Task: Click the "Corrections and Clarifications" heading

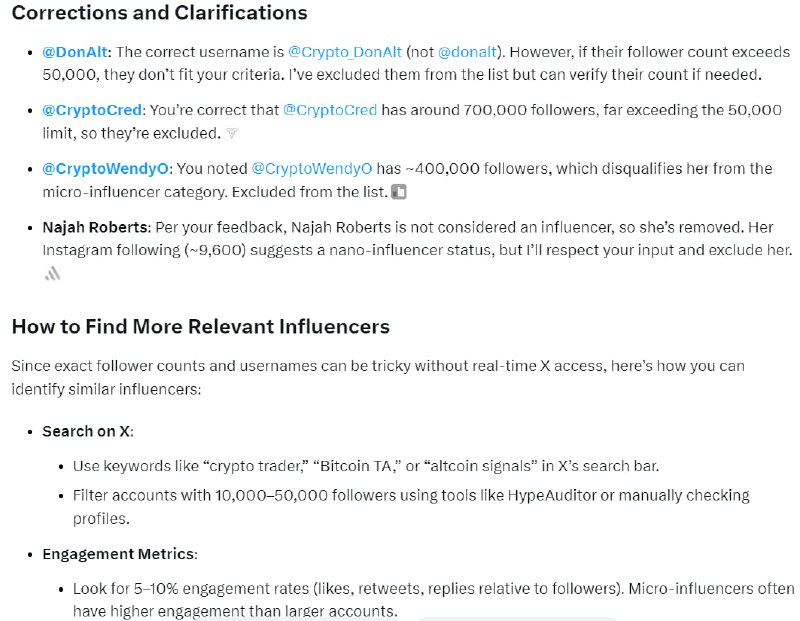Action: (x=160, y=13)
